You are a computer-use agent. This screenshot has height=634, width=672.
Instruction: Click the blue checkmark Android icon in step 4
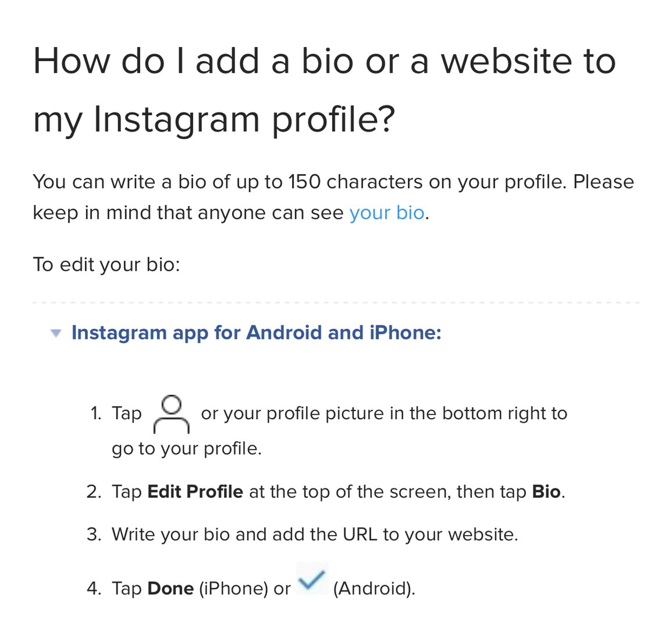313,579
